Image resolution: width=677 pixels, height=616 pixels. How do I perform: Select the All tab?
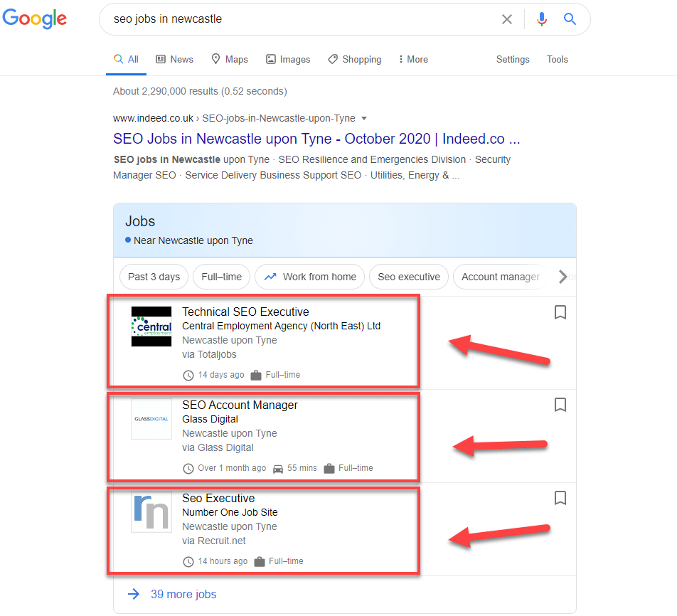(126, 59)
